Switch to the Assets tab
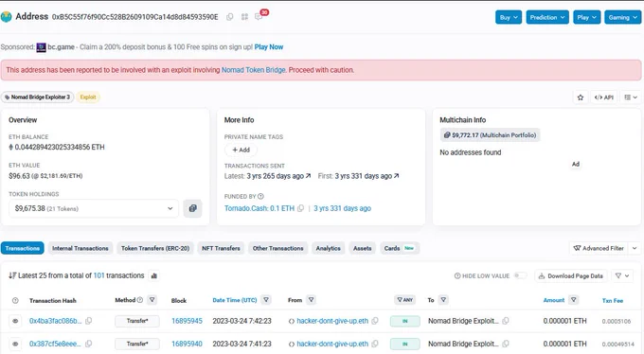Image resolution: width=644 pixels, height=354 pixels. [x=362, y=248]
